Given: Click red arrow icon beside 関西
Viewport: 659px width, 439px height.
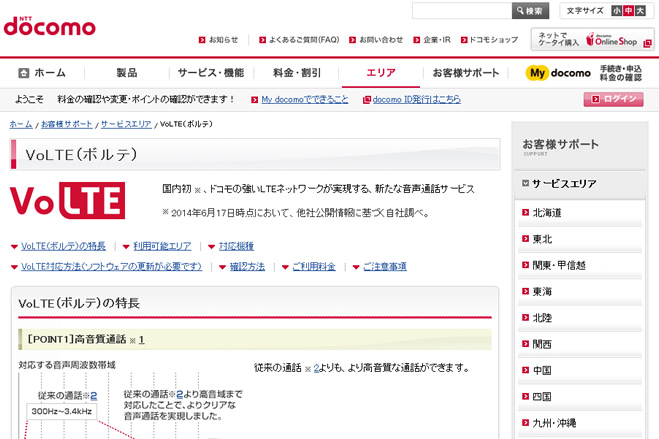Looking at the screenshot, I should tap(525, 344).
